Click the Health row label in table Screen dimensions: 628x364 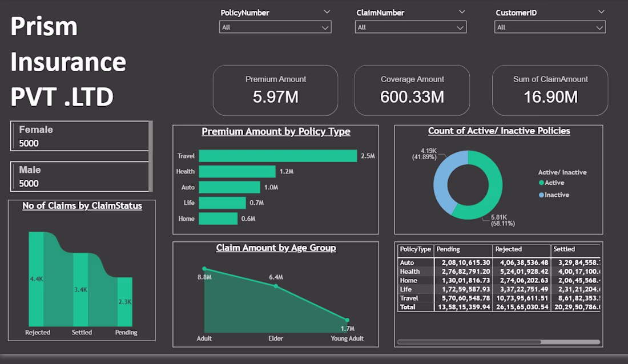point(410,272)
